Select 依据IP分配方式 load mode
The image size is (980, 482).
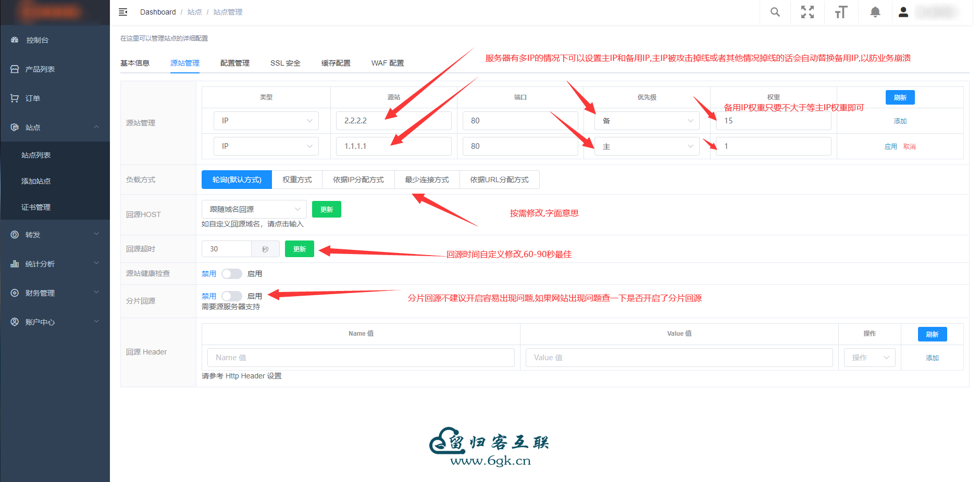click(358, 180)
